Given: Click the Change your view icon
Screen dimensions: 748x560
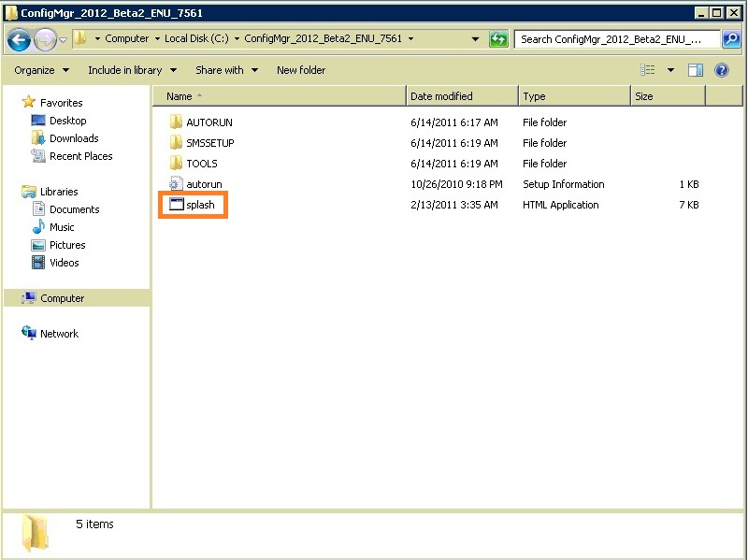Looking at the screenshot, I should click(647, 70).
